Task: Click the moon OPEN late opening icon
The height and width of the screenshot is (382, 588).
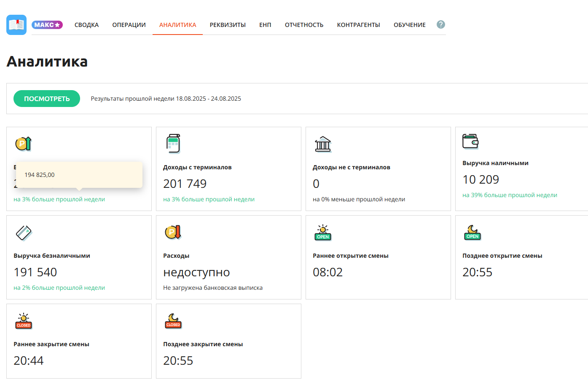Action: point(473,232)
